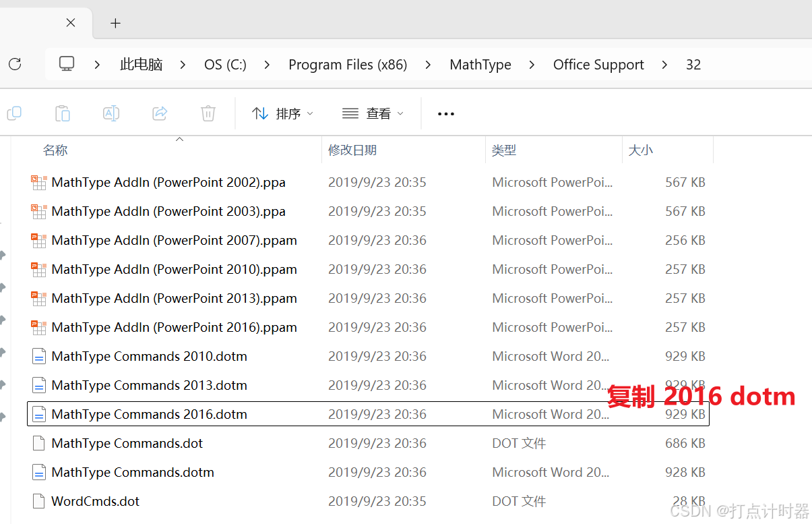Expand the chevron after 此电脑

coord(183,65)
